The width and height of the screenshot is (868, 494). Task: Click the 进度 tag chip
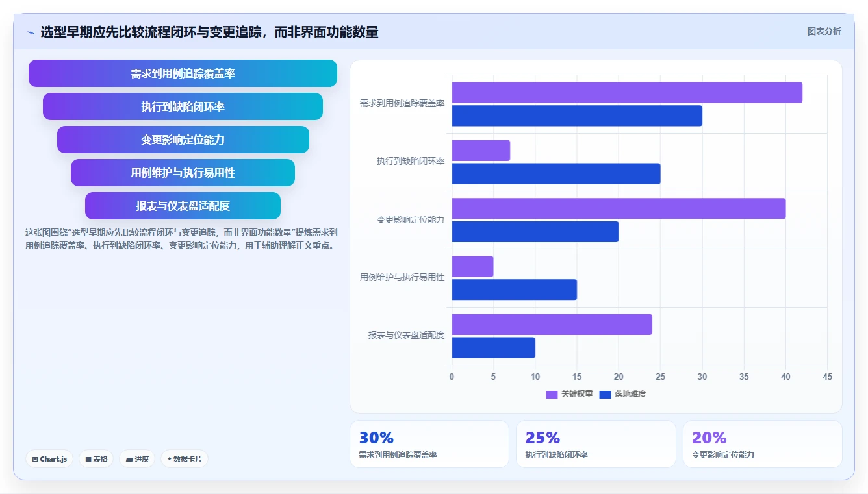pyautogui.click(x=137, y=459)
